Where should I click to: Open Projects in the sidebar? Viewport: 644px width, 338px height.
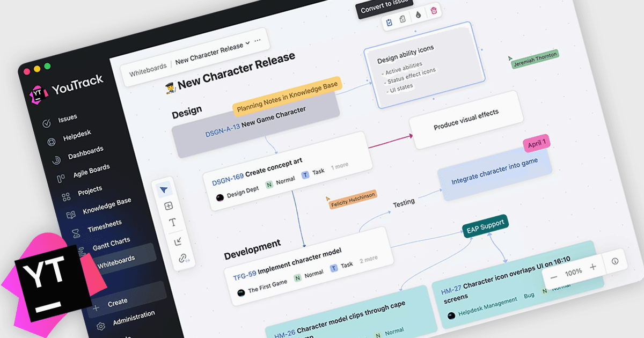(x=82, y=192)
